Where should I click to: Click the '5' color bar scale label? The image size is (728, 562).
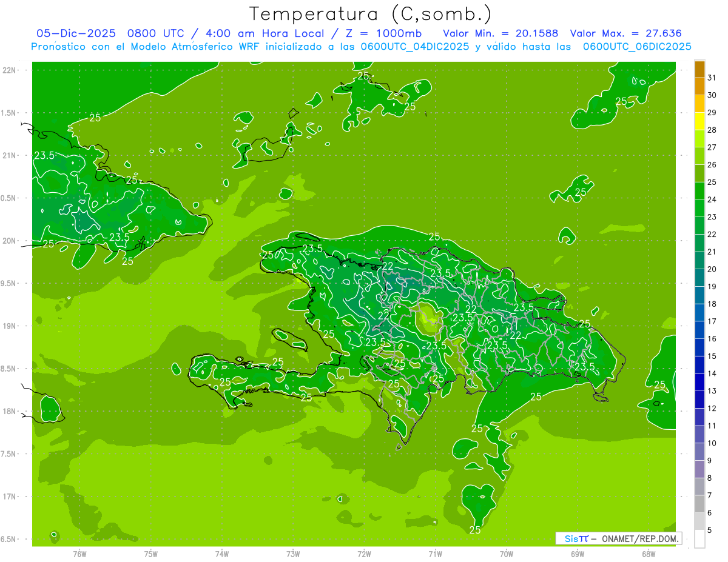[710, 530]
